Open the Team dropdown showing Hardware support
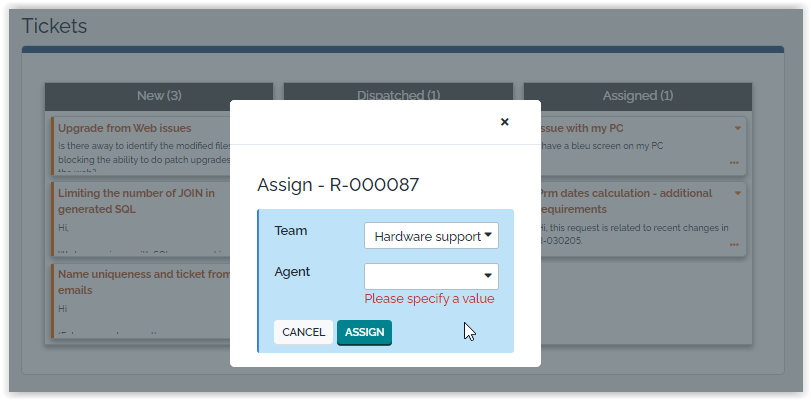 (x=431, y=236)
